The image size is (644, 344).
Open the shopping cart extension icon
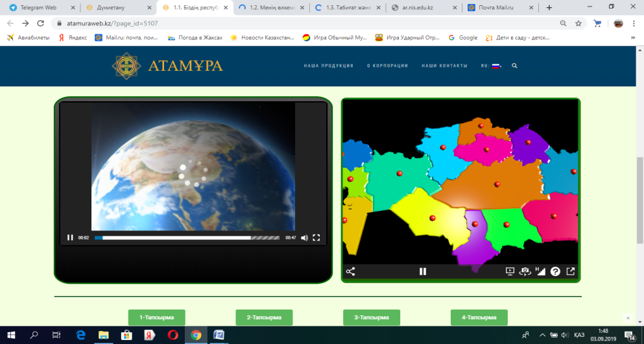click(597, 23)
